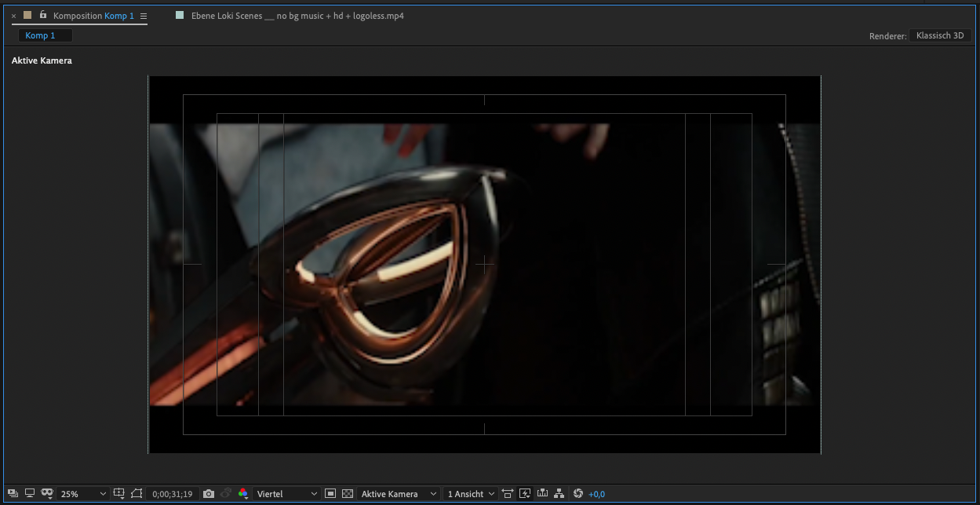Viewport: 980px width, 505px height.
Task: Show last snapshot with the camera view icon
Action: click(225, 493)
